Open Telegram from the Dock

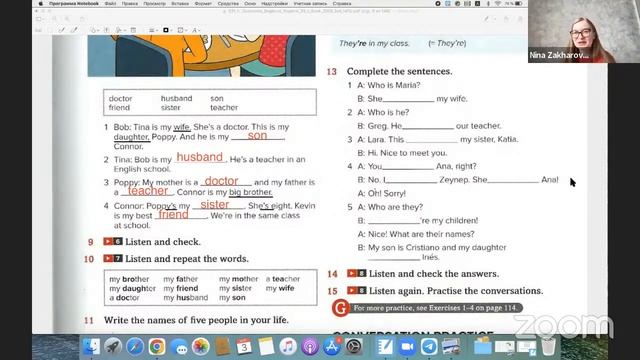coord(429,347)
